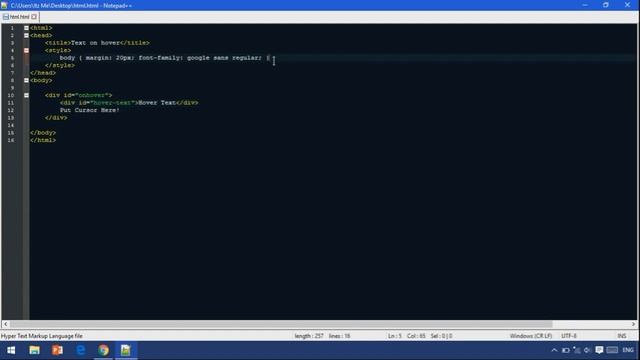The width and height of the screenshot is (640, 360).
Task: Collapse the body fold marker on line 8
Action: [26, 80]
